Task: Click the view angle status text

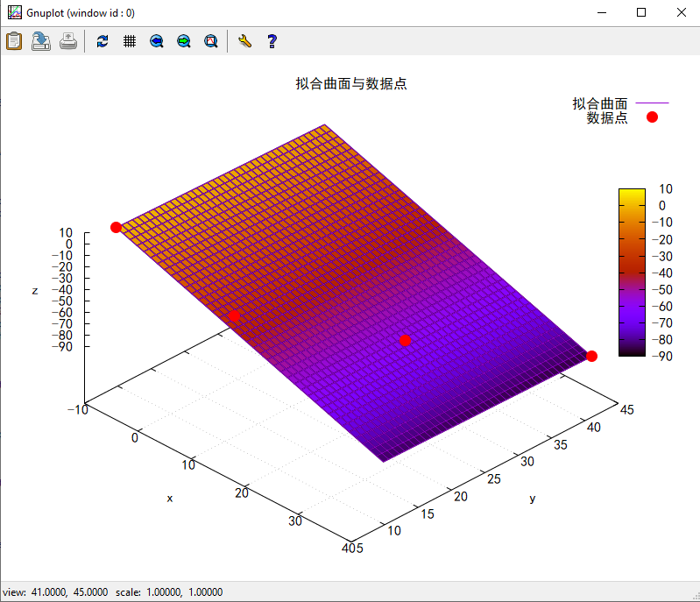Action: (55, 592)
